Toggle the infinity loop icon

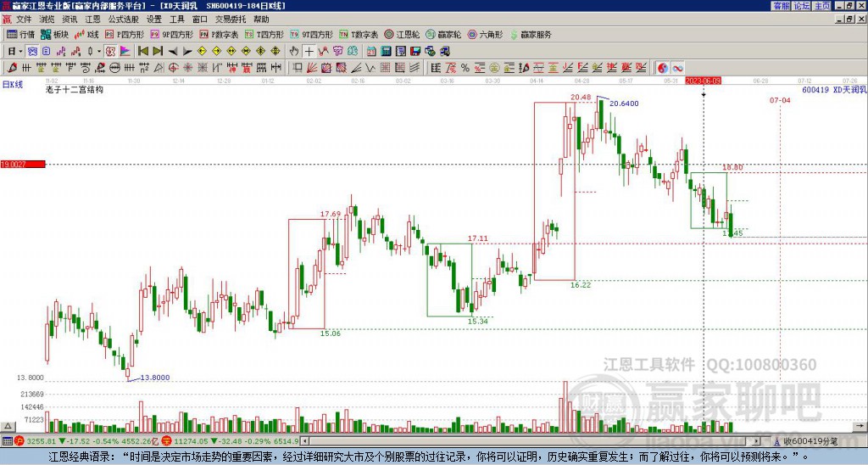click(677, 68)
